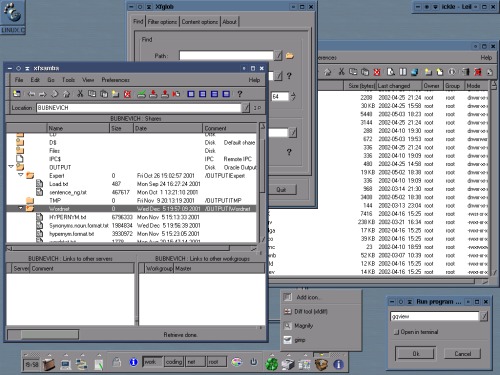Click the red Delete icon in xfsamba toolbar

click(x=127, y=94)
